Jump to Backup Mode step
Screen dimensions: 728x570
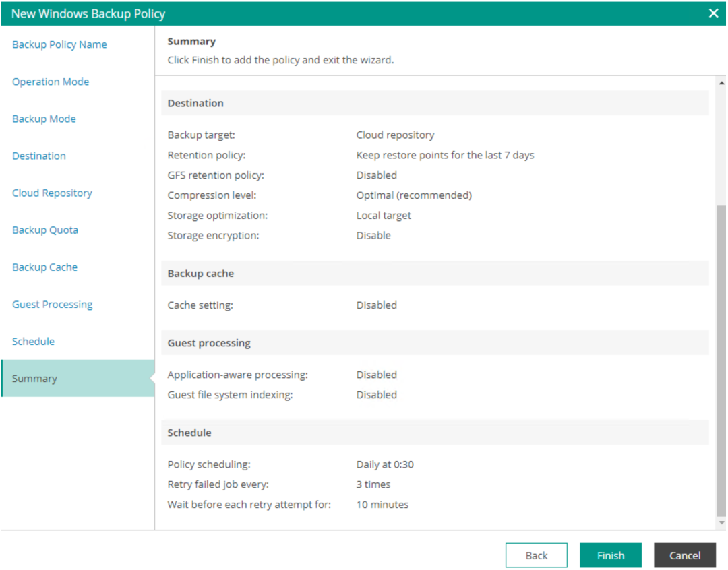click(44, 119)
